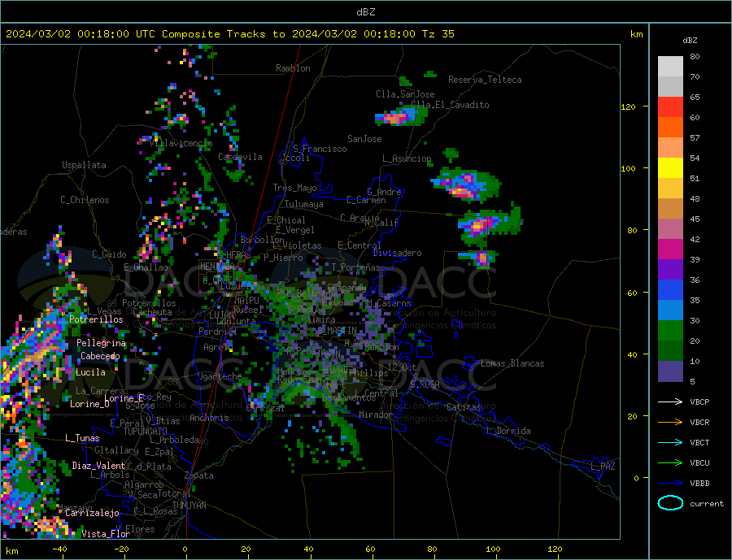
Task: Click the 'Tres_Mayo' map label
Action: pyautogui.click(x=294, y=188)
